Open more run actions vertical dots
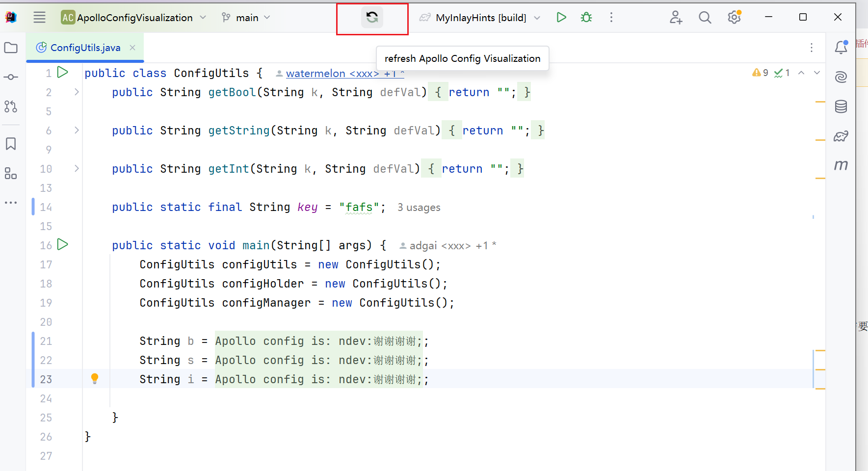 611,18
